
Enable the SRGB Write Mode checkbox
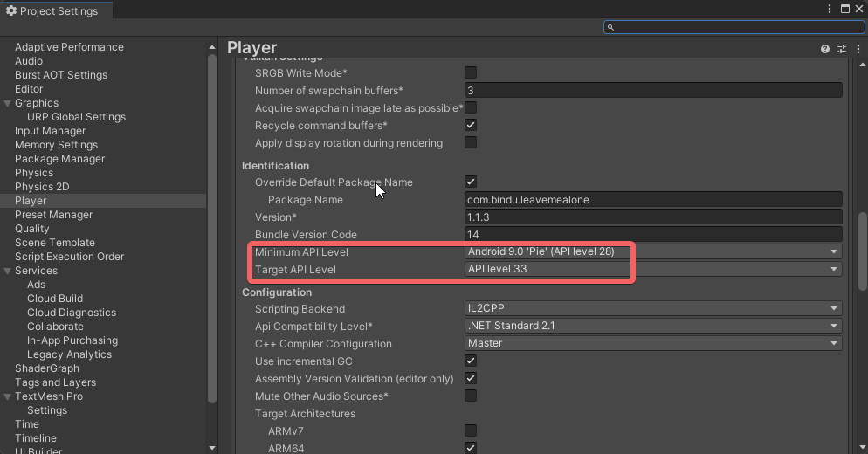pyautogui.click(x=471, y=72)
